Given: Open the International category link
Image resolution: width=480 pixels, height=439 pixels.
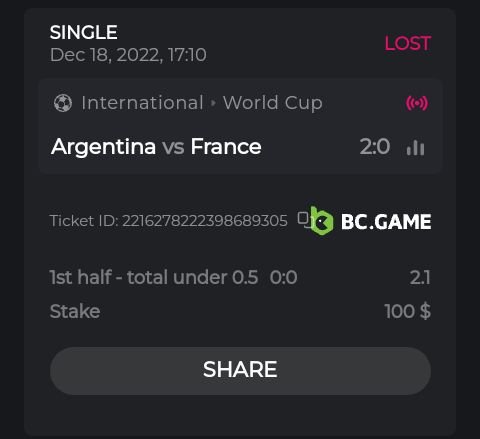Looking at the screenshot, I should tap(142, 103).
